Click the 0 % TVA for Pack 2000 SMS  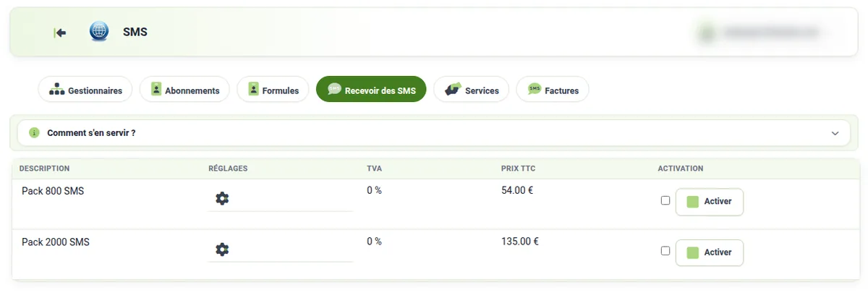pyautogui.click(x=374, y=242)
